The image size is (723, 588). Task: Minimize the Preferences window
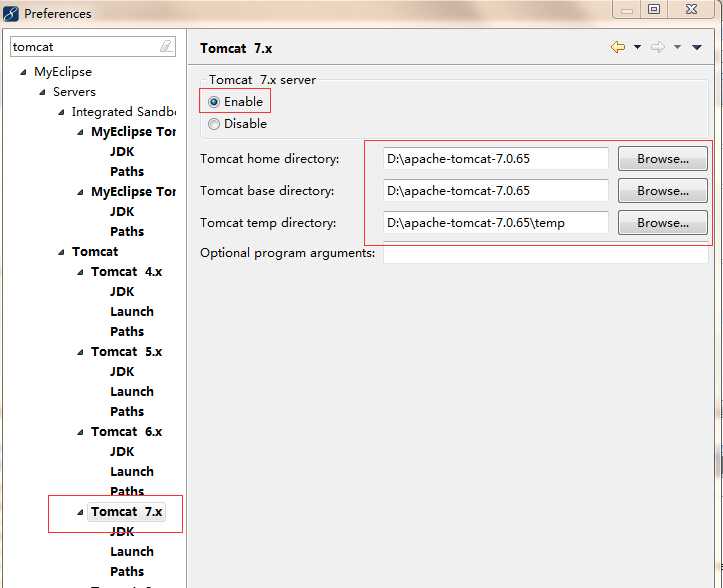point(627,9)
